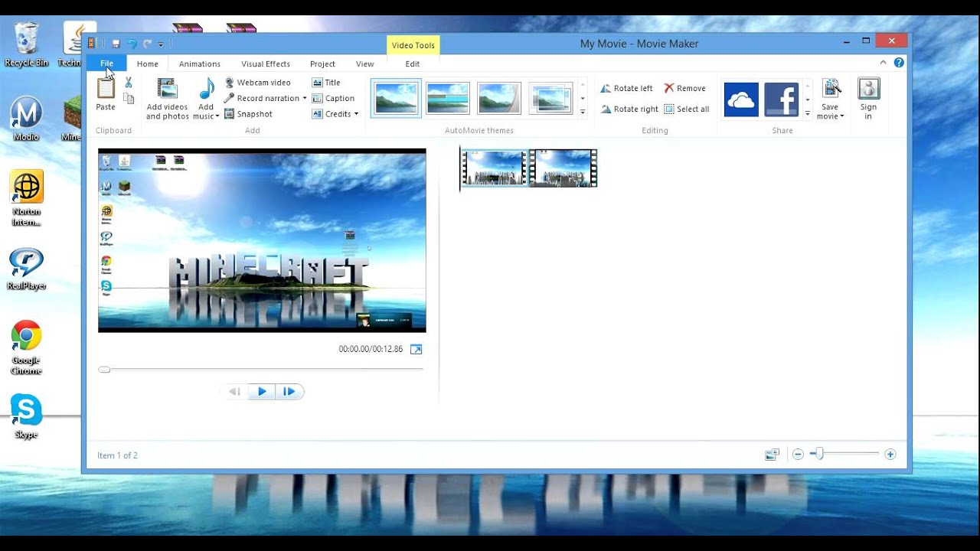This screenshot has height=551, width=980.
Task: Click Record narration microphone button
Action: coord(261,98)
